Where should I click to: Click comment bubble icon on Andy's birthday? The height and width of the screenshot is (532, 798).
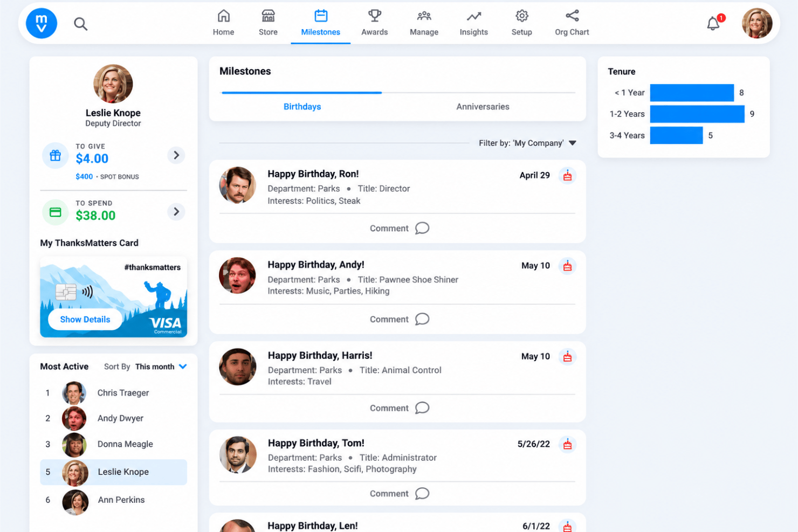[422, 319]
